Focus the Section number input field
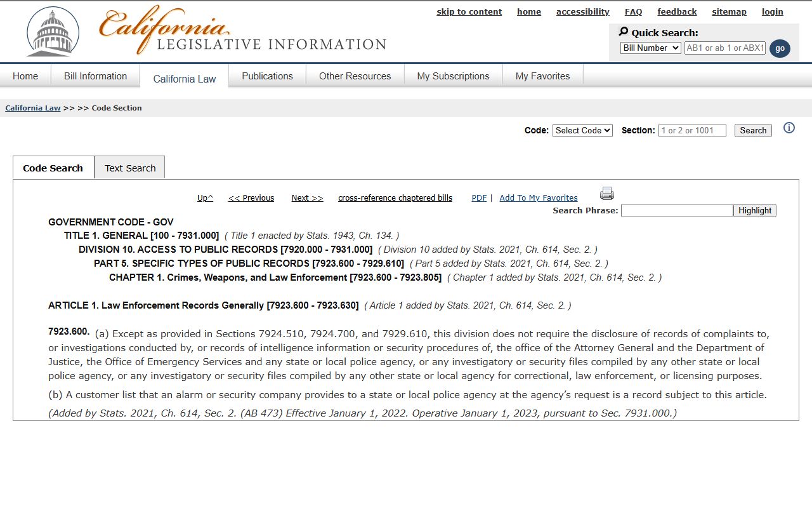The height and width of the screenshot is (508, 812). point(692,130)
